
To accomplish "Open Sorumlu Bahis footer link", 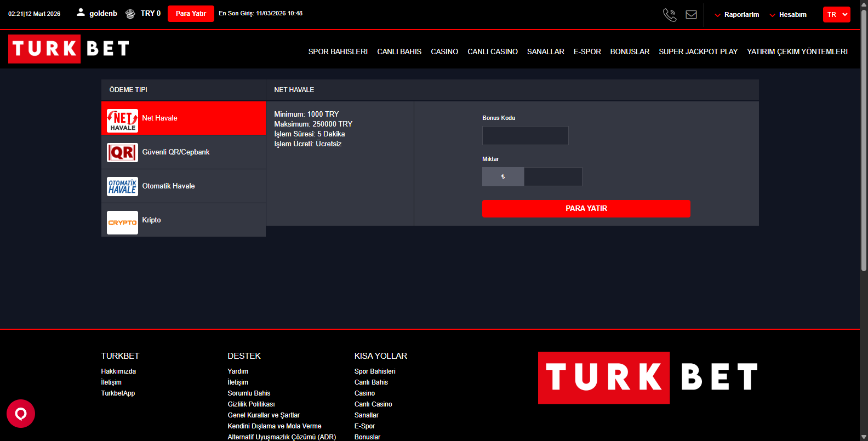I will tap(249, 393).
